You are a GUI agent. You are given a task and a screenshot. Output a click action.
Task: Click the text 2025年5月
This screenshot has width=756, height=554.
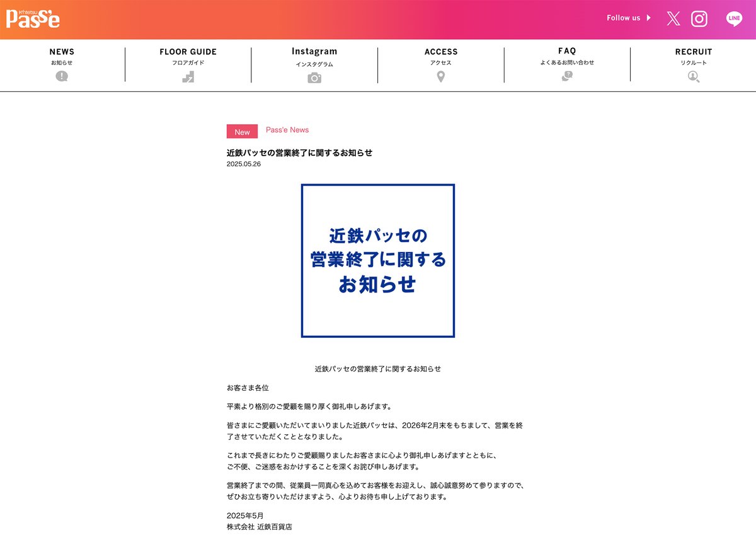245,516
